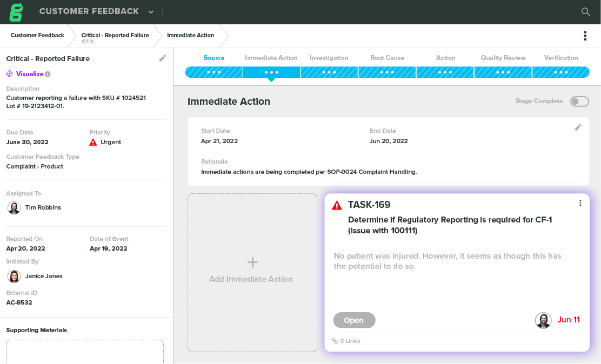Screen dimensions: 601x364
Task: Open the search using the magnifying glass icon
Action: [x=585, y=11]
